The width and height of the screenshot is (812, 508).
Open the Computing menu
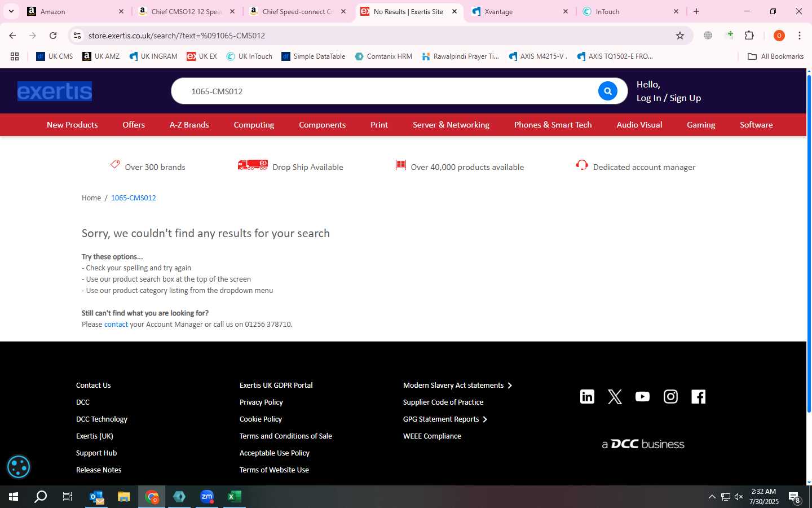click(x=254, y=125)
